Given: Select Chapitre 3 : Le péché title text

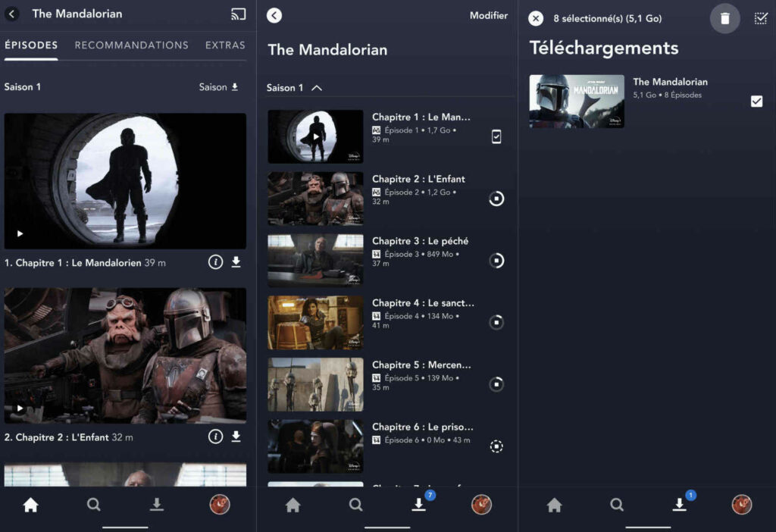Looking at the screenshot, I should (x=420, y=241).
